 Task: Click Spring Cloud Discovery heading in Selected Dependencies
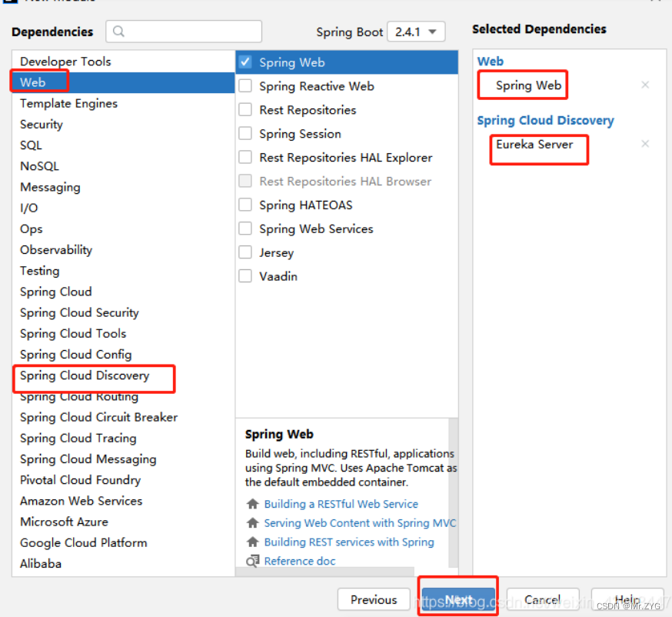tap(546, 121)
